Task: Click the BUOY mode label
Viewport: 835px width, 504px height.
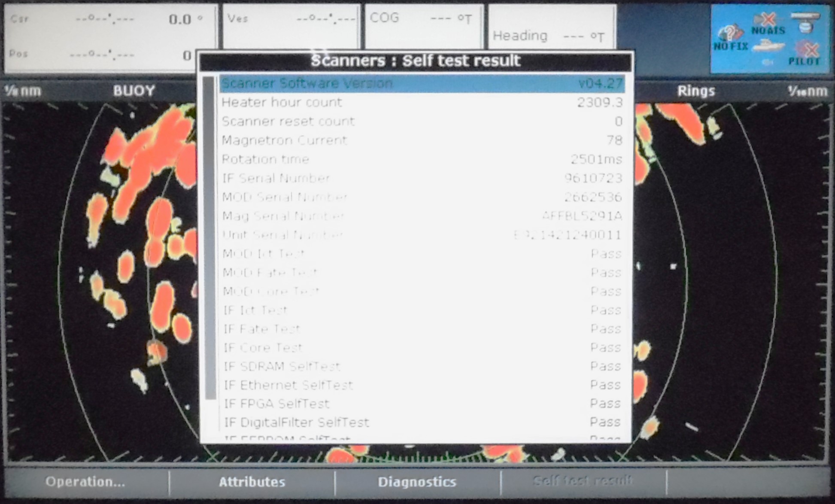Action: [x=134, y=91]
